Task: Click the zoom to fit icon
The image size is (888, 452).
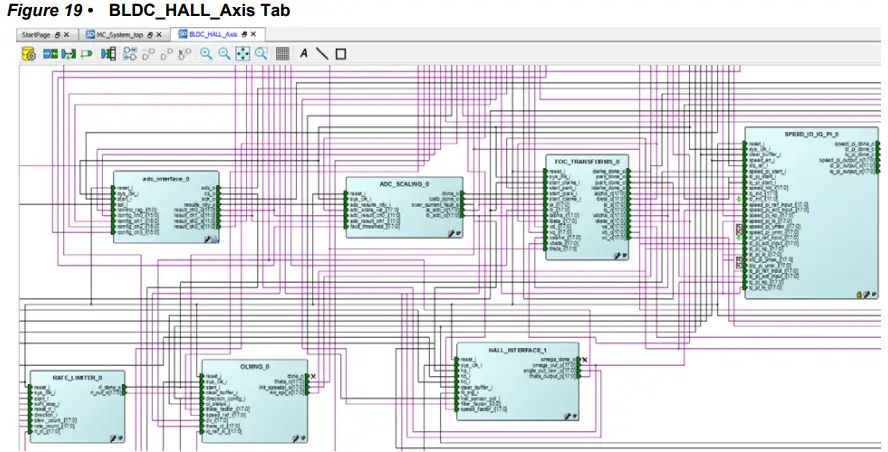Action: point(242,54)
